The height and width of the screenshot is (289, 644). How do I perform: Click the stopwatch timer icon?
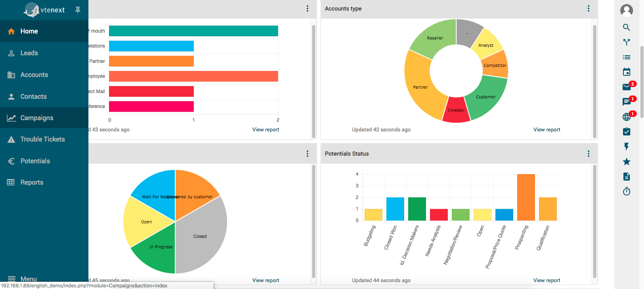(x=626, y=191)
